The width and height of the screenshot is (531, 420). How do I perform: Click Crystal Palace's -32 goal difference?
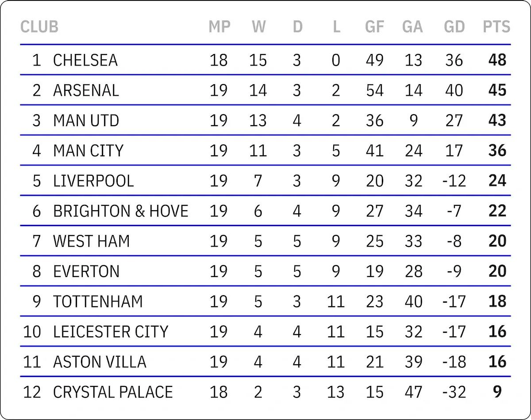point(454,392)
